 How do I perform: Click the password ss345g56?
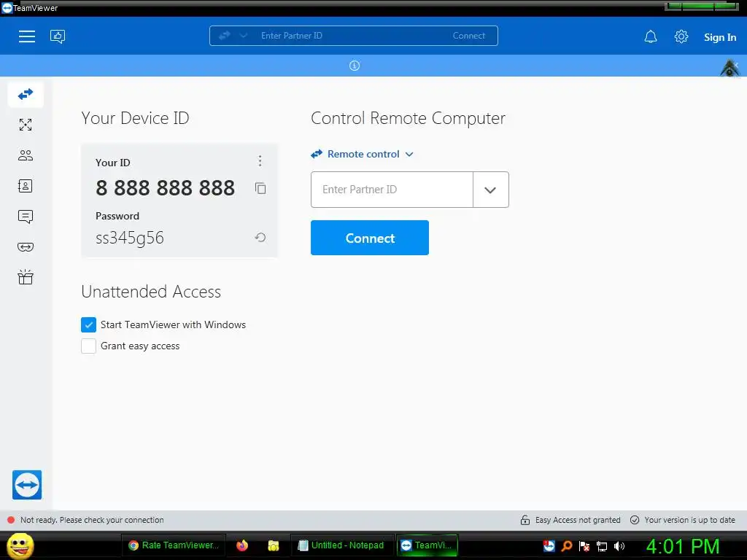(130, 238)
